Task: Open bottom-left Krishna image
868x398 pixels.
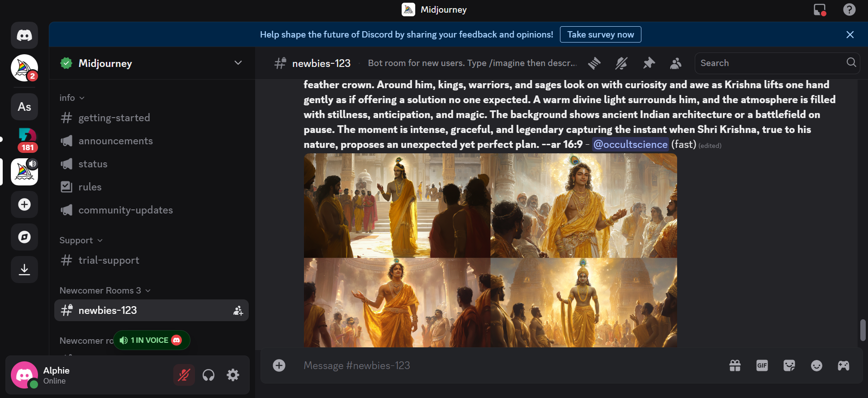Action: [x=397, y=303]
